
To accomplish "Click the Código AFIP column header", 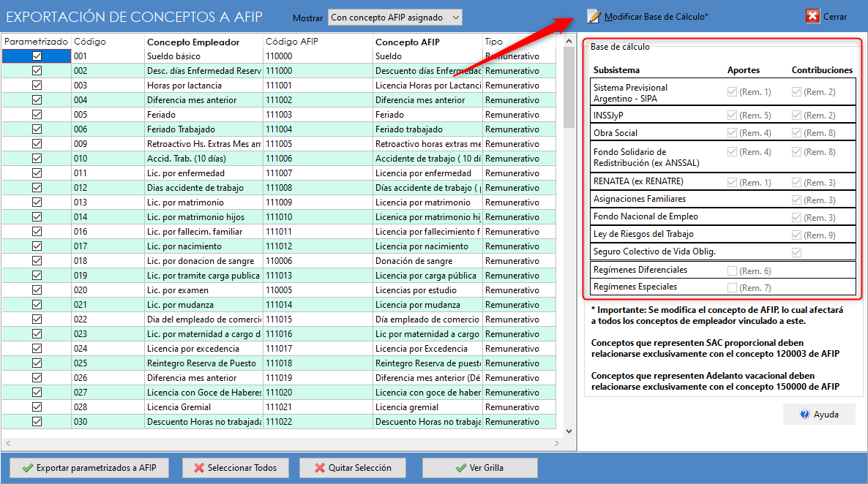I will 318,42.
